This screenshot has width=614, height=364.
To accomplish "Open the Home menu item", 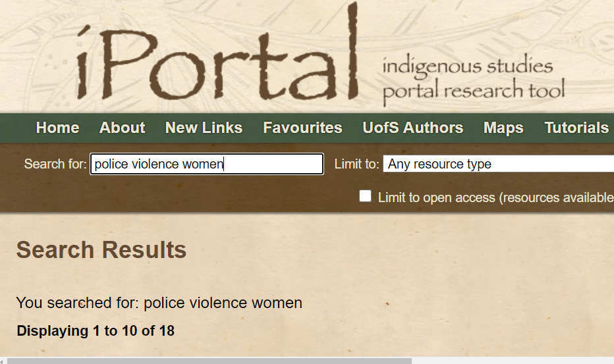I will click(x=57, y=128).
